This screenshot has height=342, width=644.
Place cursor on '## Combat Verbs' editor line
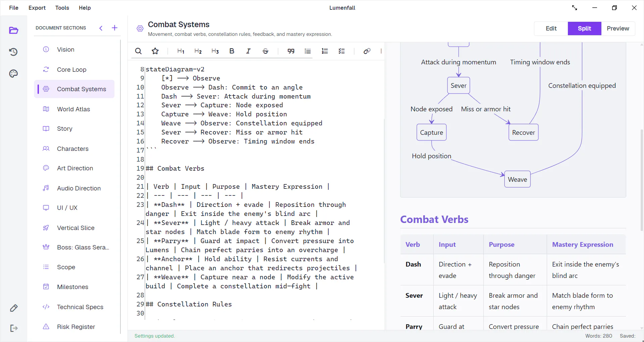(x=175, y=169)
